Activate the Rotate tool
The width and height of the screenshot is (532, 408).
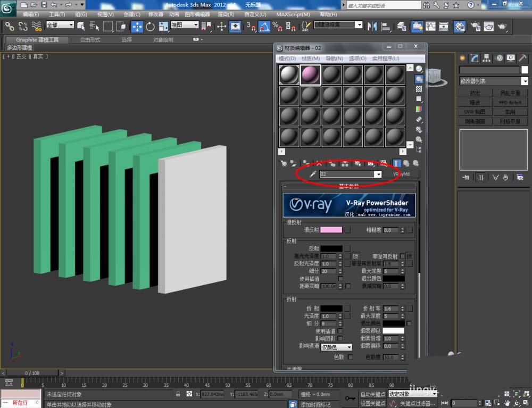[151, 26]
